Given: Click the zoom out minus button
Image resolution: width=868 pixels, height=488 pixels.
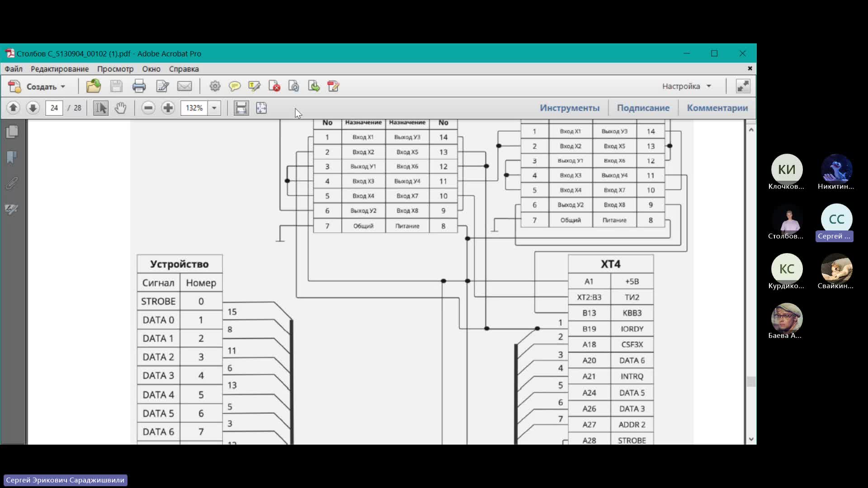Looking at the screenshot, I should click(x=148, y=108).
